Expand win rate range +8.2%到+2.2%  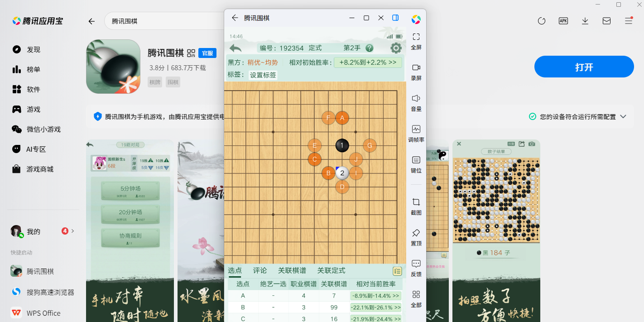tap(368, 62)
